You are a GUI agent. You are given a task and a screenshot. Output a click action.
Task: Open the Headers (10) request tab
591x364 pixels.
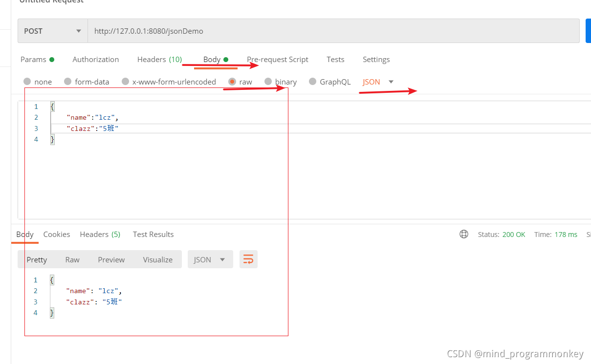(159, 60)
